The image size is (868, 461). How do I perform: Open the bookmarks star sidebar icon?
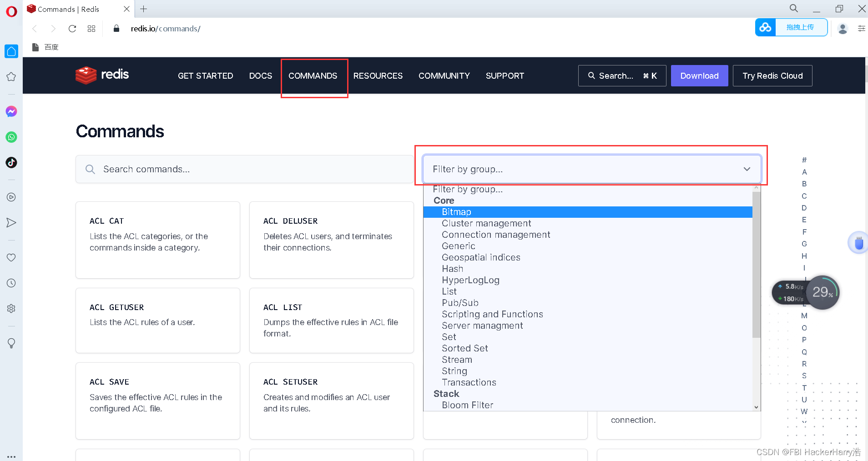point(11,77)
